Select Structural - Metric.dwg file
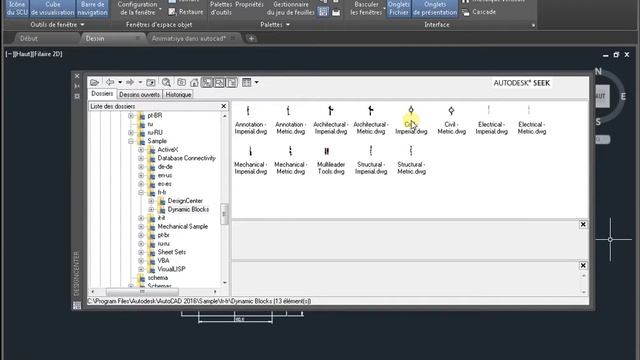Viewport: 640px width, 360px height. tap(411, 160)
